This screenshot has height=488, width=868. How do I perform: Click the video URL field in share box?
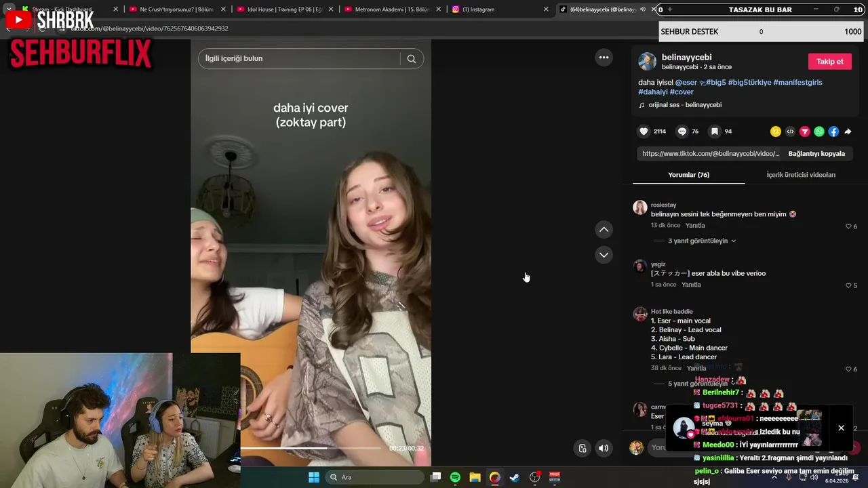click(x=711, y=154)
